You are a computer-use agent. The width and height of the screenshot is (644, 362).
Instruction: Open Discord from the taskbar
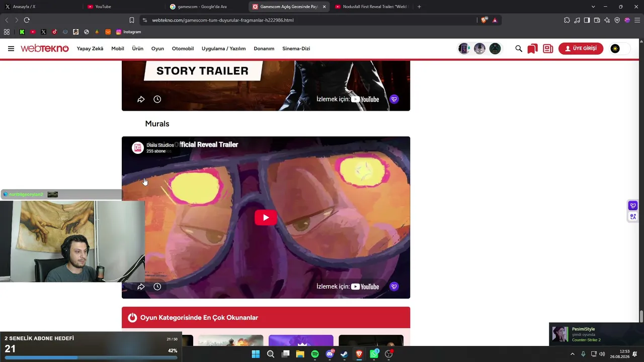(x=330, y=354)
